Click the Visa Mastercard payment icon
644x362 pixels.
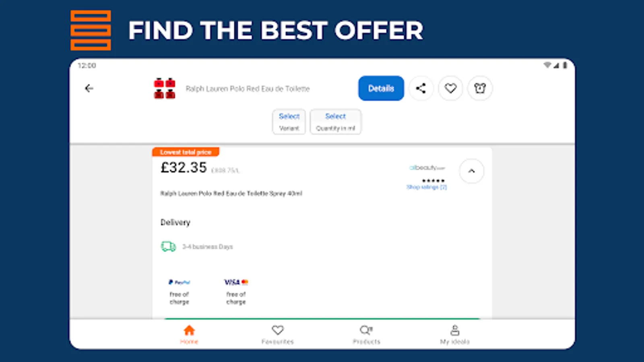[x=236, y=282]
